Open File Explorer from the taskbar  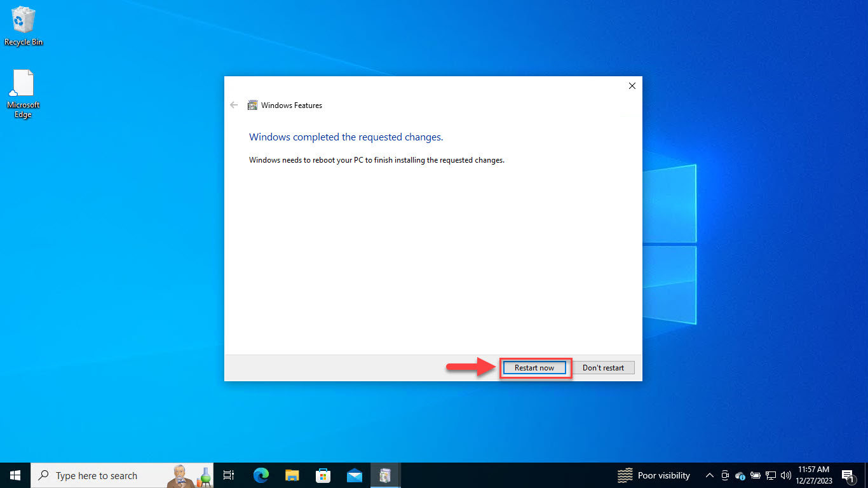point(292,475)
